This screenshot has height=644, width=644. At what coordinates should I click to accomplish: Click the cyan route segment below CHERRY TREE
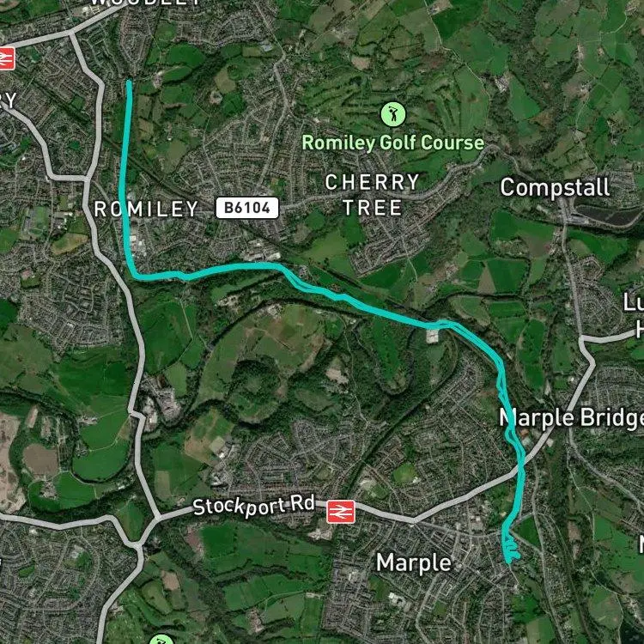pyautogui.click(x=369, y=307)
